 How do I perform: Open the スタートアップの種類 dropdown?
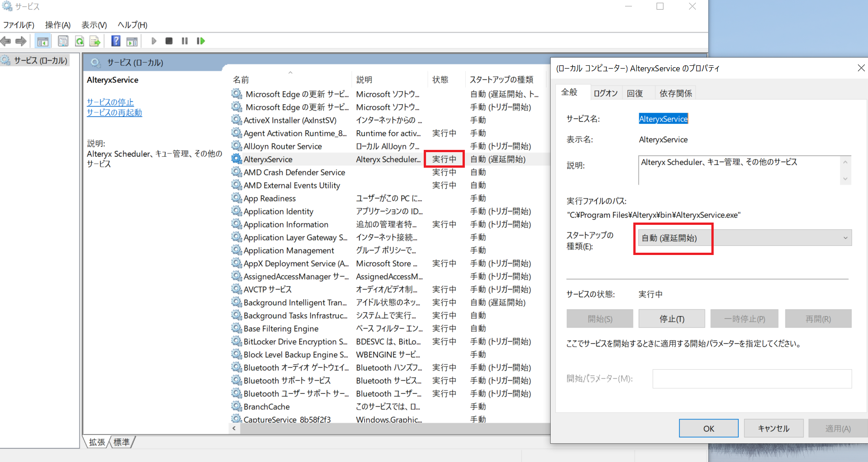tap(745, 238)
